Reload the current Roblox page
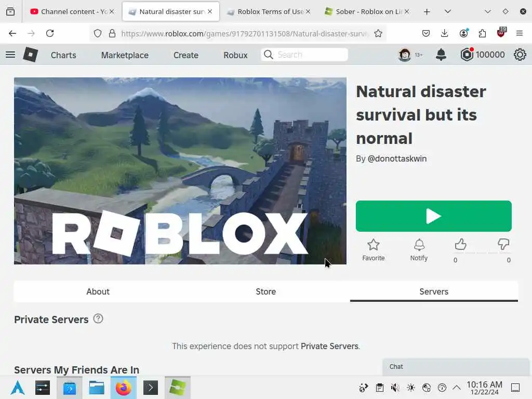The width and height of the screenshot is (532, 399). (x=50, y=33)
